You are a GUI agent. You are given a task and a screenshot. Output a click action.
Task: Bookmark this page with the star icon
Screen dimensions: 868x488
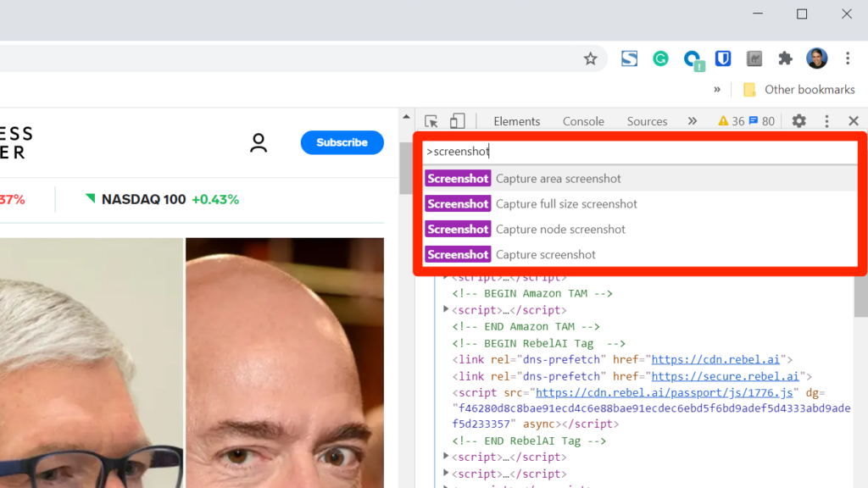point(591,58)
